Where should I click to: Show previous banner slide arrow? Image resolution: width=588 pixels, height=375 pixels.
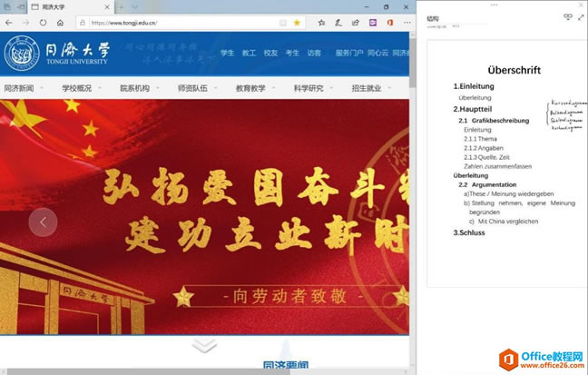click(x=44, y=222)
